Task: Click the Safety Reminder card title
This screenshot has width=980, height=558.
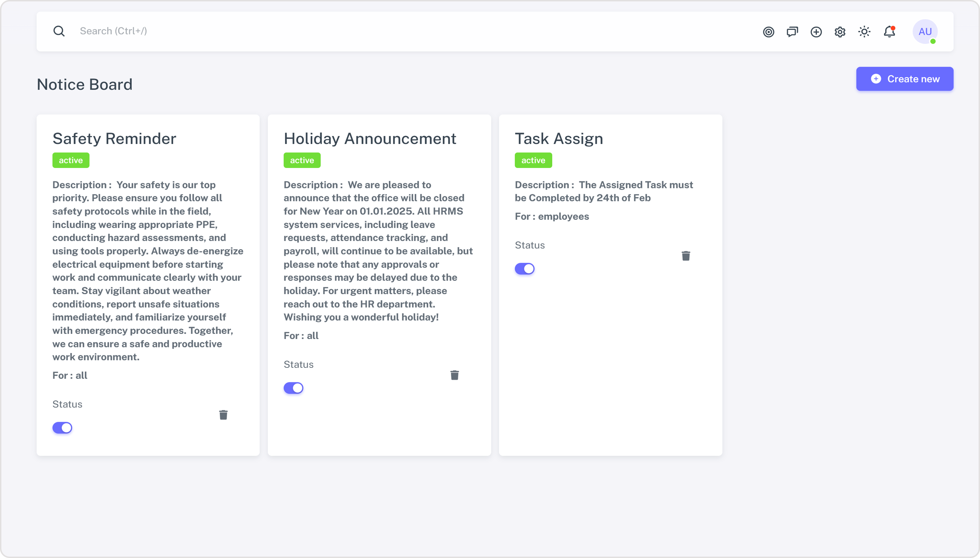Action: (114, 139)
